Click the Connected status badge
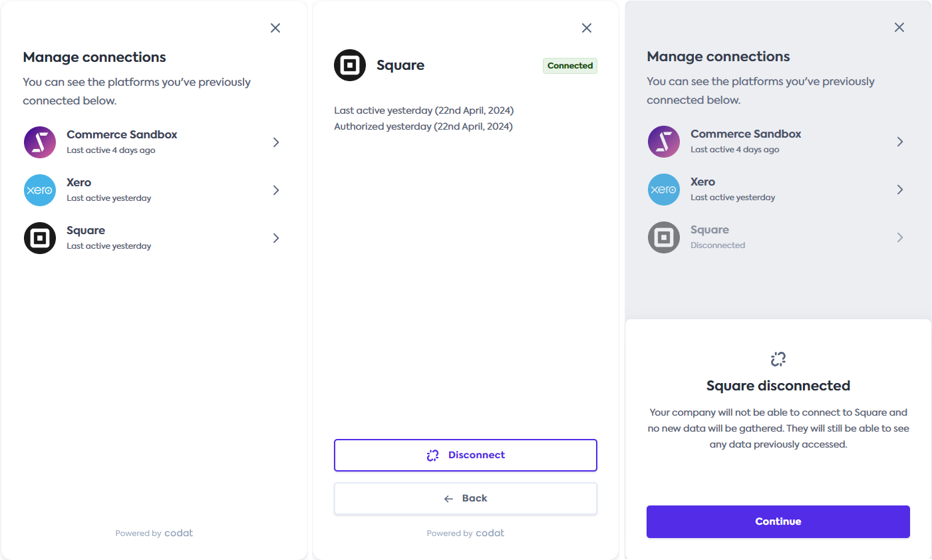 point(569,65)
